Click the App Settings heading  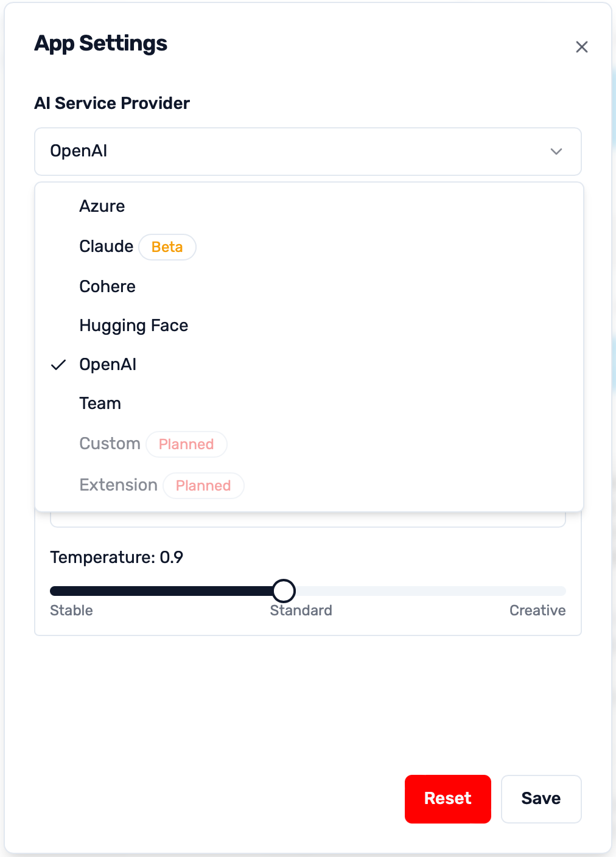pos(101,43)
